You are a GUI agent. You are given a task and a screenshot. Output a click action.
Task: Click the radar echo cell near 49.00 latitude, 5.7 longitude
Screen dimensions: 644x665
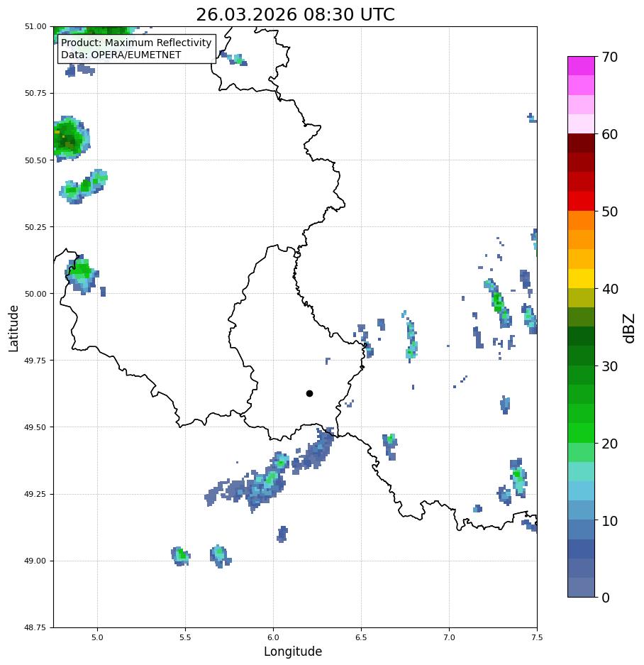pyautogui.click(x=220, y=556)
